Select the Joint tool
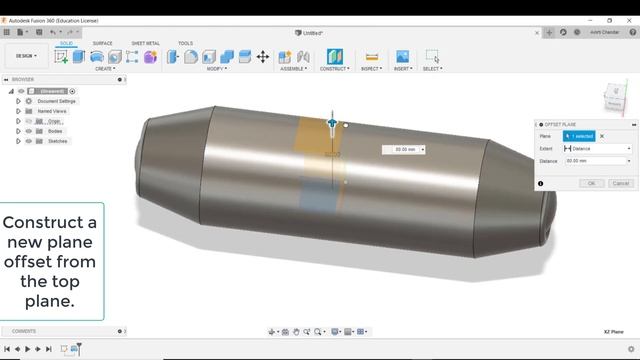 click(x=303, y=57)
